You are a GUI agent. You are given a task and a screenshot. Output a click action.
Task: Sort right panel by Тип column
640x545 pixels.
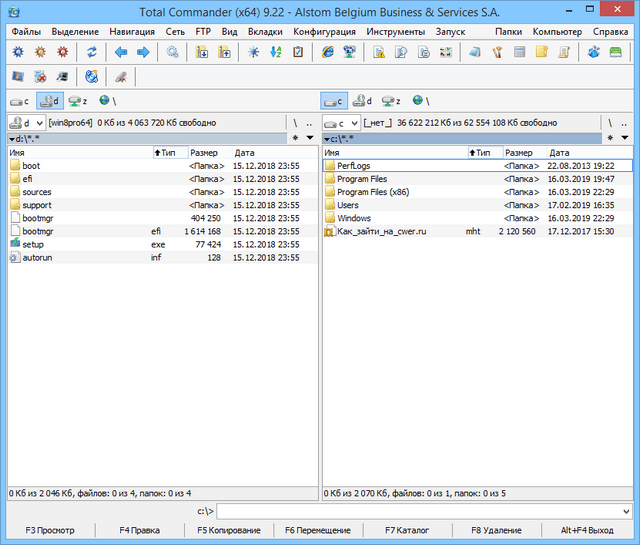[485, 153]
